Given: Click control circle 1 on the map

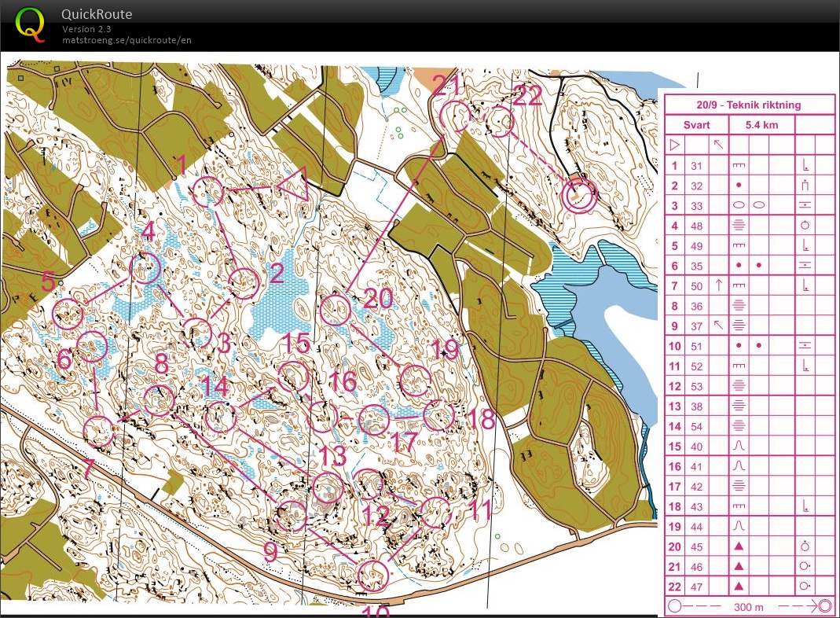Looking at the screenshot, I should [x=208, y=191].
